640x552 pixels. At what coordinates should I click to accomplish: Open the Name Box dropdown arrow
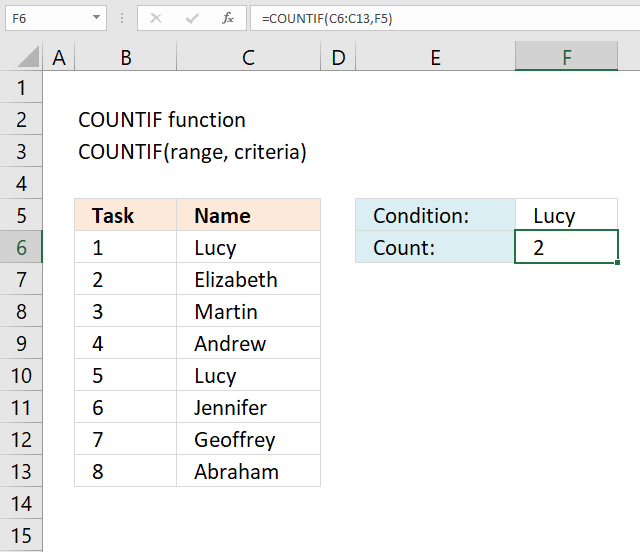96,18
